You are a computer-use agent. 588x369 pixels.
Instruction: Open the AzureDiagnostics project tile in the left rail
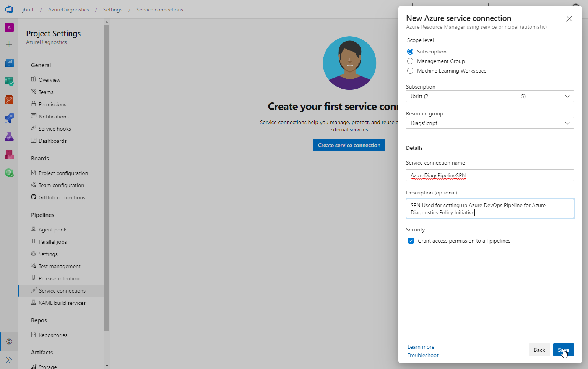pyautogui.click(x=9, y=28)
